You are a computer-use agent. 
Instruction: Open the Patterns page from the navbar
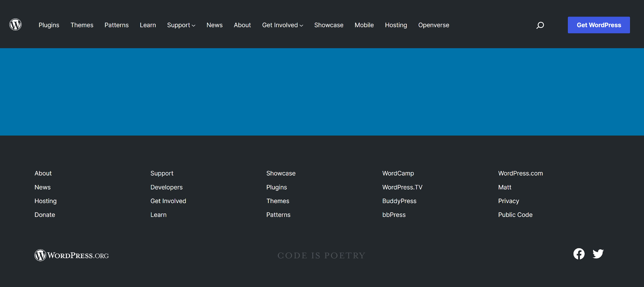click(116, 25)
